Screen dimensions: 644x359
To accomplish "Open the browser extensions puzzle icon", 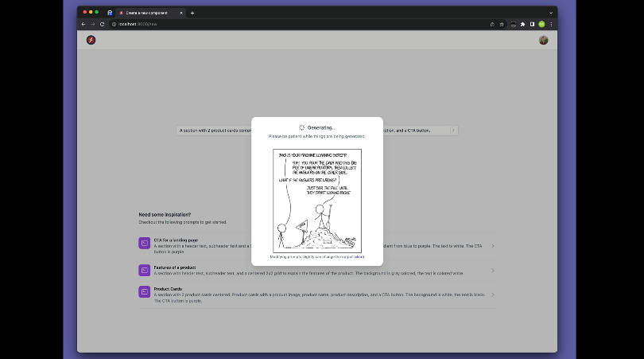I will coord(522,25).
